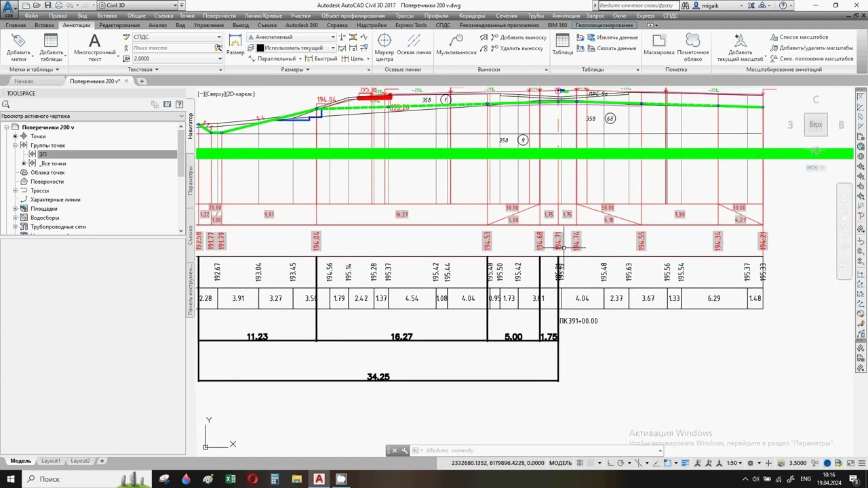
Task: Open Excel from the Windows taskbar
Action: click(231, 479)
